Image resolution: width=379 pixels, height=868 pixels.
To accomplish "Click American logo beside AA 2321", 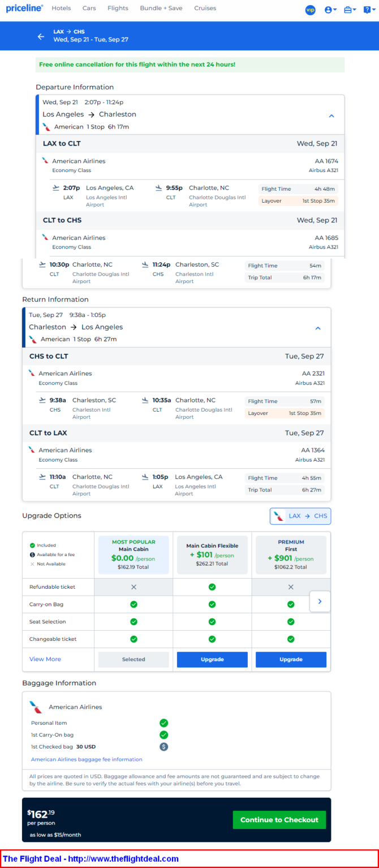I will point(32,373).
